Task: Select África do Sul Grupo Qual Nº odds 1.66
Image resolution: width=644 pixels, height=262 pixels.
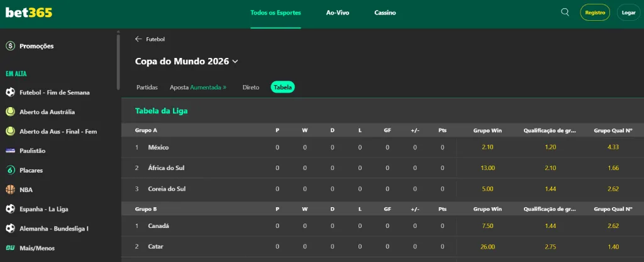Action: tap(613, 168)
